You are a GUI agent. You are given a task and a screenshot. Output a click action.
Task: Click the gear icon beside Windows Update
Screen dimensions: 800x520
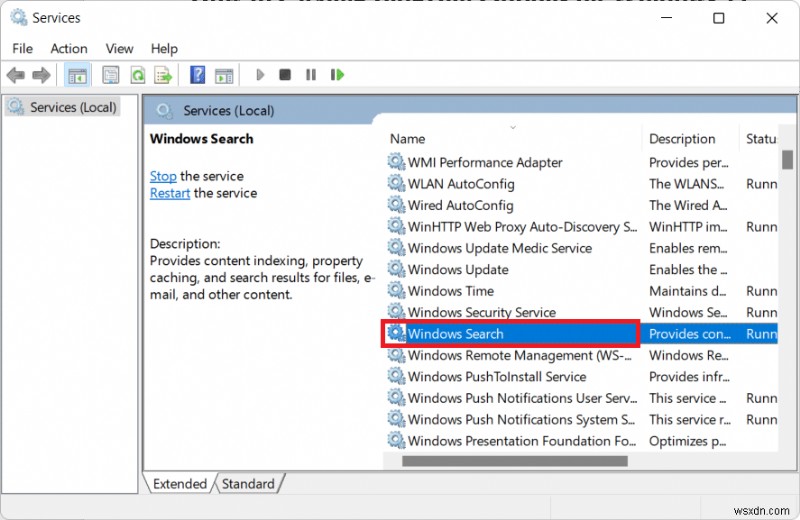tap(396, 269)
